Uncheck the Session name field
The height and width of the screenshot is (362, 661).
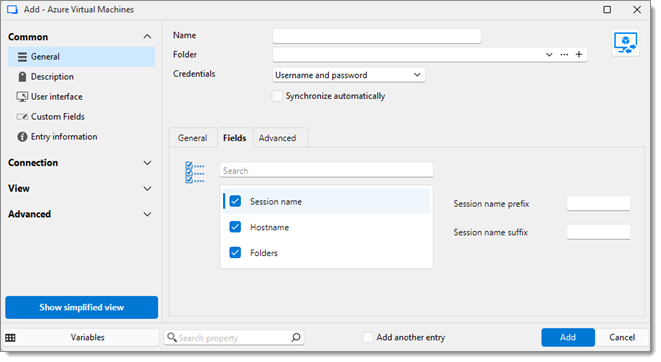coord(235,201)
